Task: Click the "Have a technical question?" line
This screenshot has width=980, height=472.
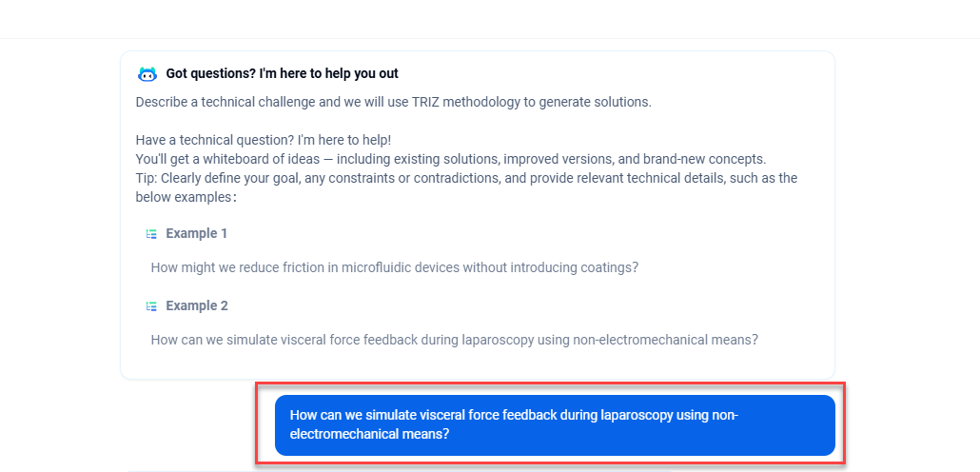Action: click(264, 140)
